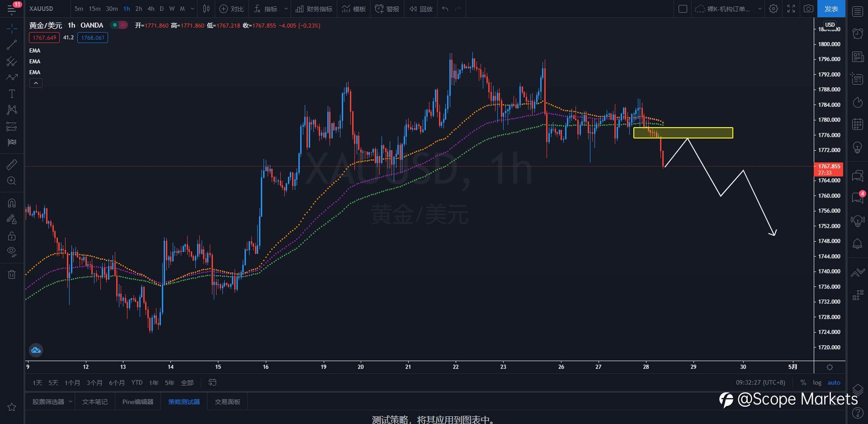Open the Gann and Fibonacci tools
The height and width of the screenshot is (424, 868).
(x=12, y=61)
